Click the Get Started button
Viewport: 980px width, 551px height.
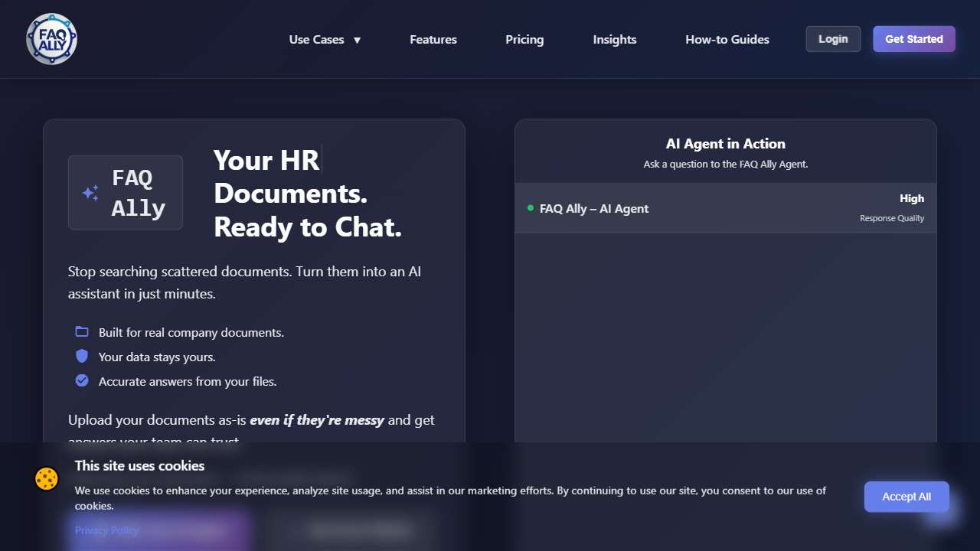pyautogui.click(x=913, y=39)
